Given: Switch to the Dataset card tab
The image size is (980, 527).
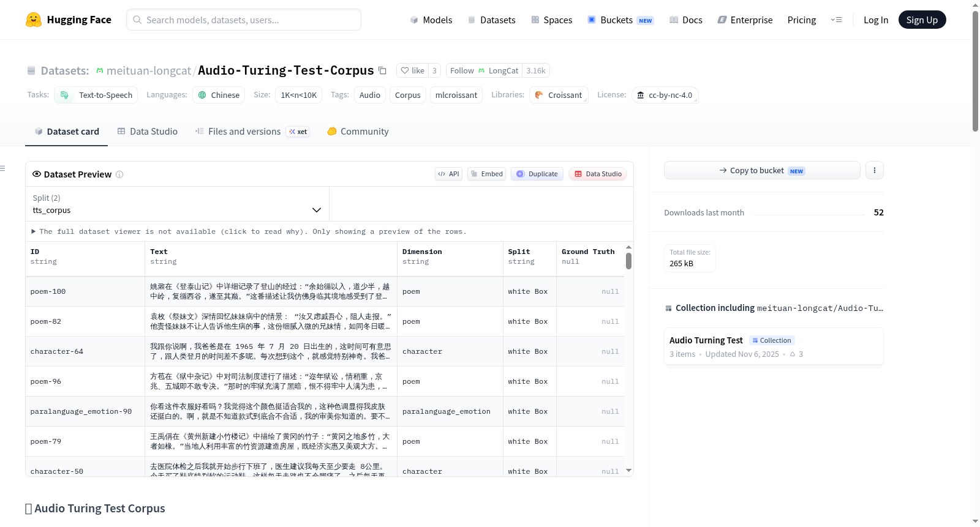Looking at the screenshot, I should coord(66,132).
